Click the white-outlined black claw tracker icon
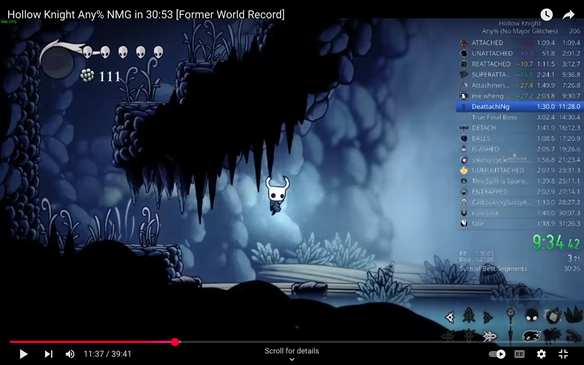Image resolution: width=584 pixels, height=365 pixels. click(x=532, y=336)
